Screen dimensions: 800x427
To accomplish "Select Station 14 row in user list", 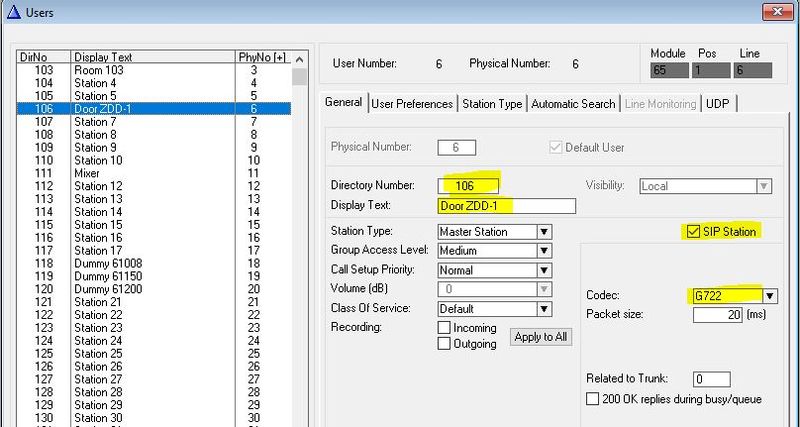I will [x=154, y=212].
